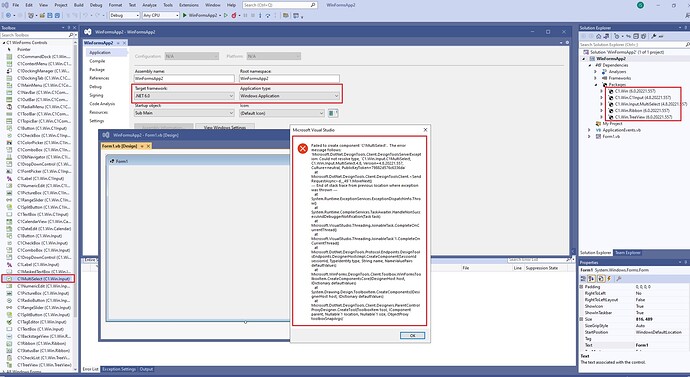Select the red error icon in the dialog
This screenshot has height=377, width=690.
(x=303, y=149)
